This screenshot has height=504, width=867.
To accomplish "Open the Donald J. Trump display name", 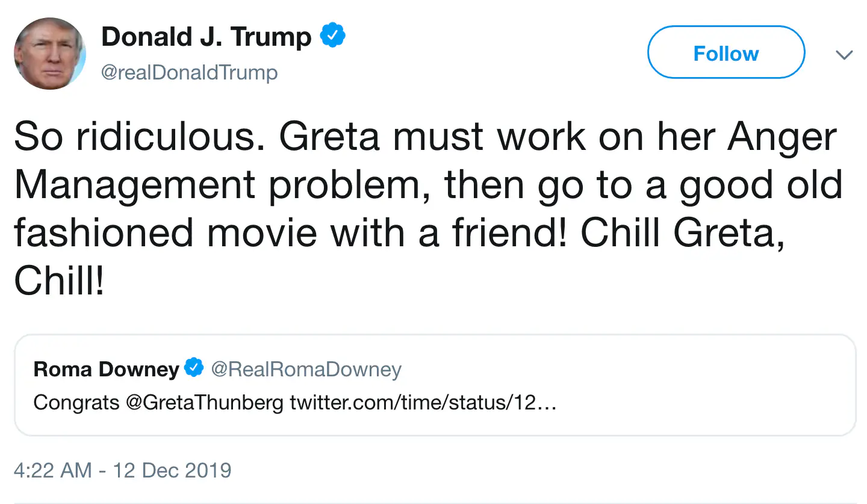I will click(x=207, y=37).
